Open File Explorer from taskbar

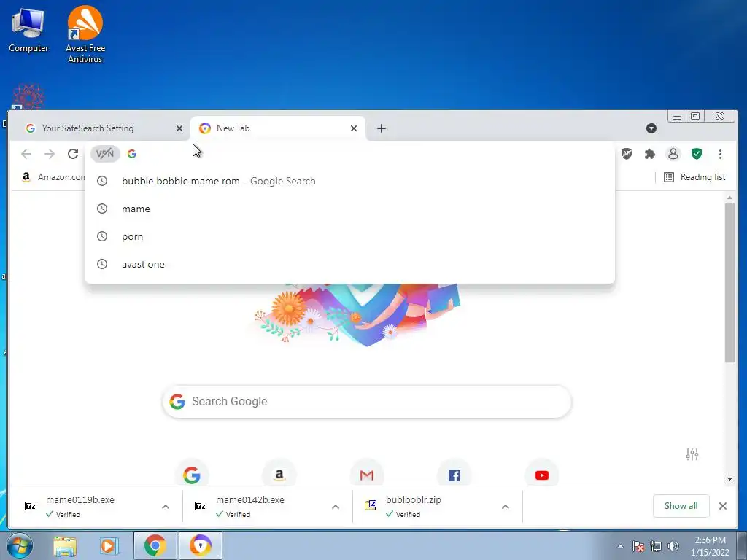pos(65,545)
